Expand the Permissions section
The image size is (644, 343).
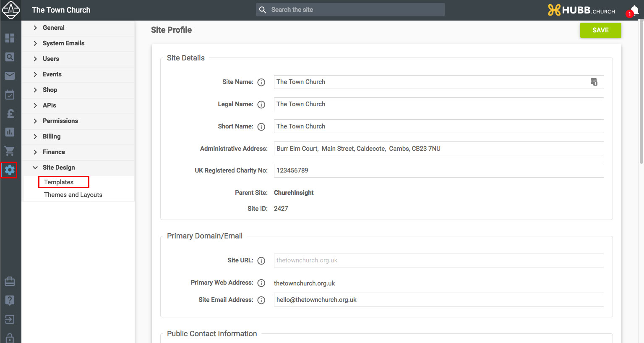tap(78, 121)
